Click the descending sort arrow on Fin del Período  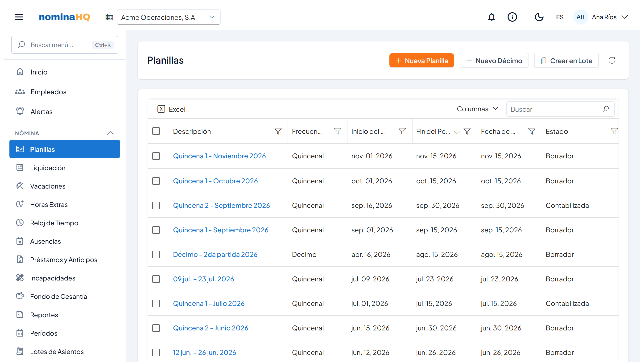coord(457,131)
